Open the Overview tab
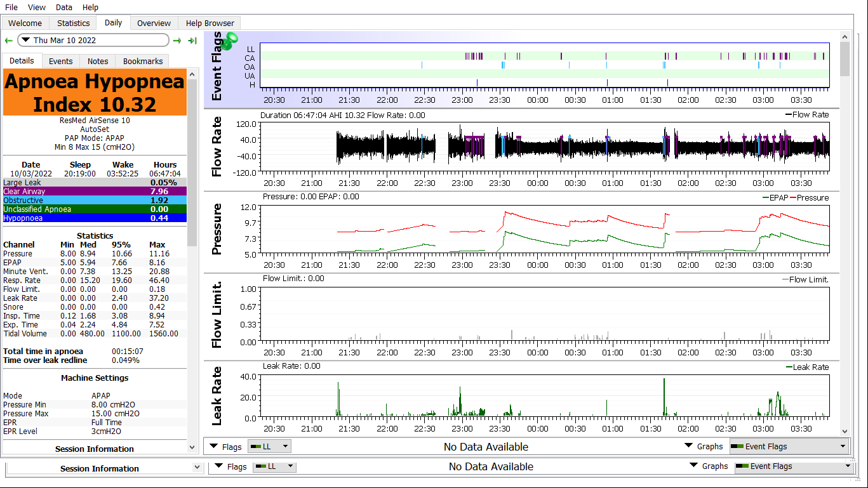Image resolution: width=868 pixels, height=488 pixels. pos(154,23)
